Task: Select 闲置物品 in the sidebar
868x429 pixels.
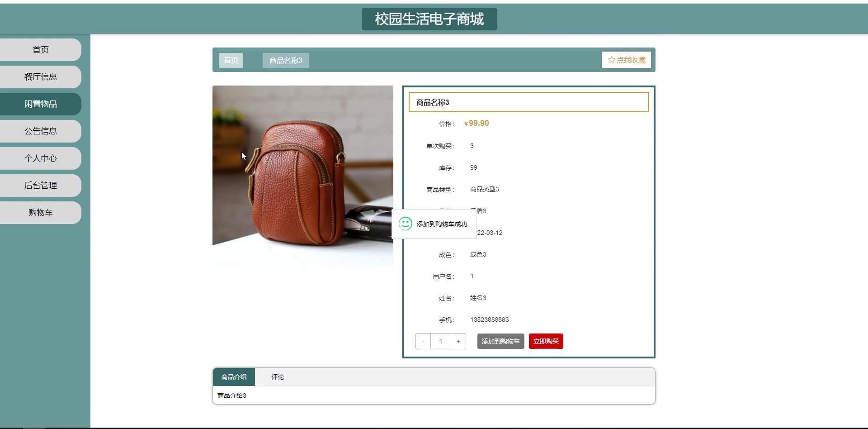Action: (x=41, y=104)
